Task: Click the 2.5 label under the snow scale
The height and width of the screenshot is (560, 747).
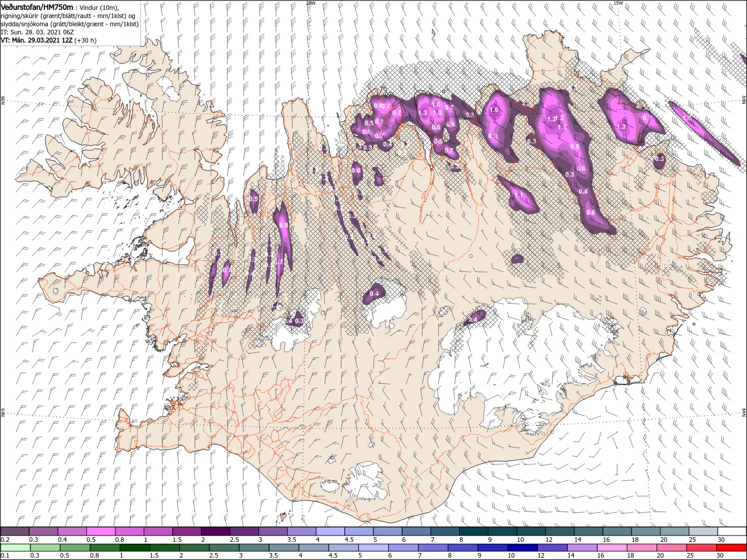Action: point(235,540)
